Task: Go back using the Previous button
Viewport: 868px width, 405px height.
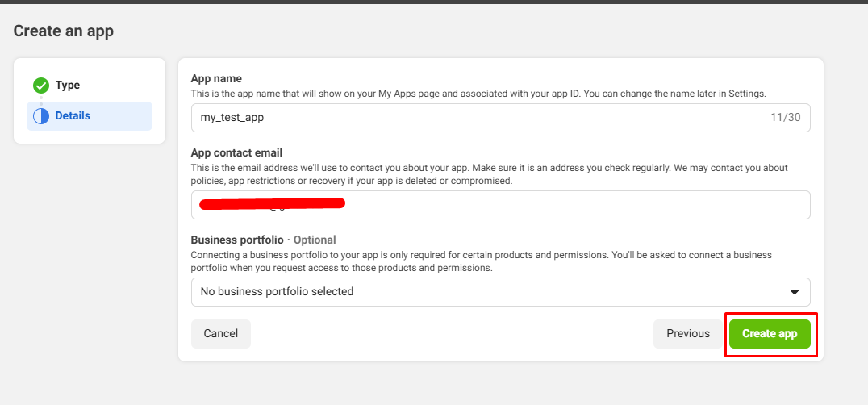Action: click(687, 334)
